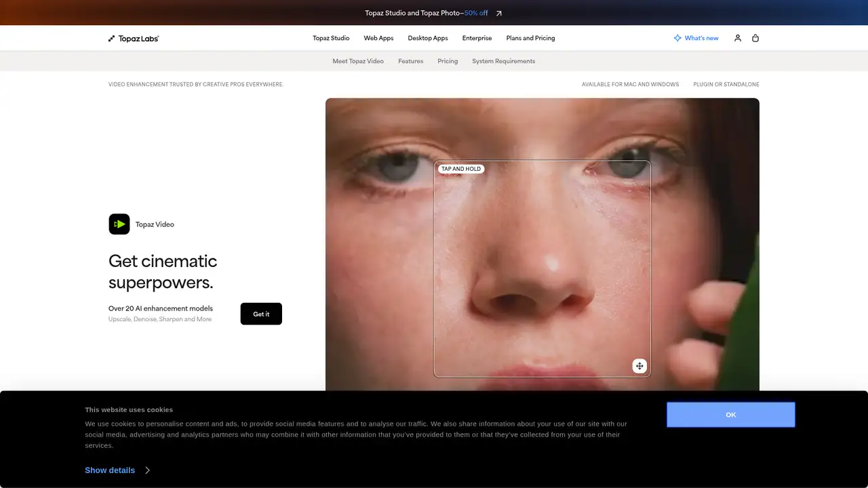Click "PLUGIN OR STANDALONE" text
868x488 pixels.
pos(726,85)
